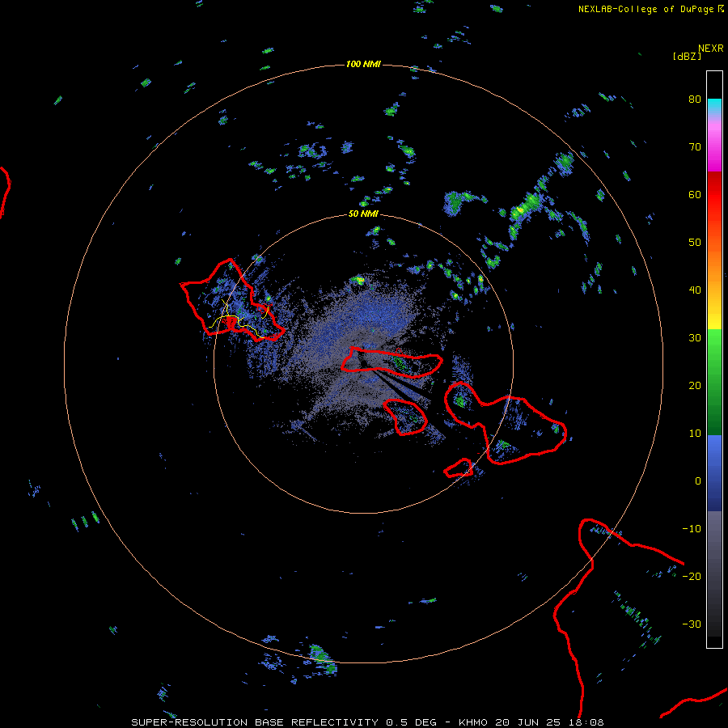Viewport: 728px width, 728px height.
Task: Click the NEXR label above the scale
Action: (711, 49)
